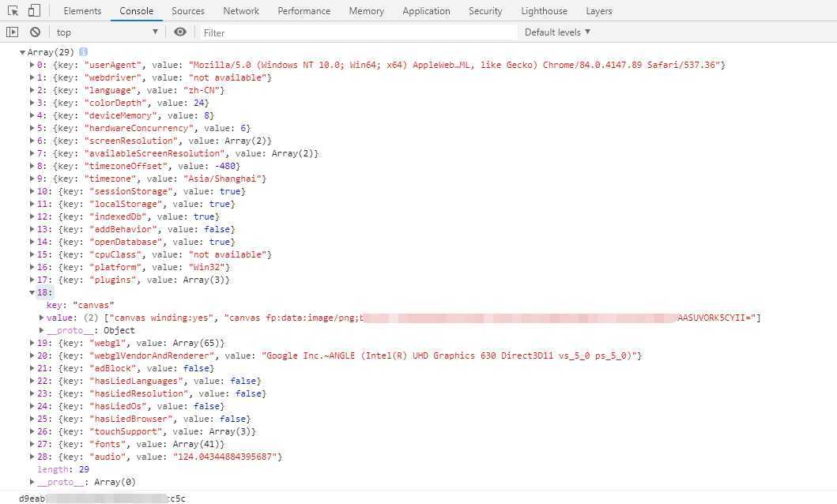Click the "localStorage" key text
837x504 pixels.
pyautogui.click(x=126, y=204)
